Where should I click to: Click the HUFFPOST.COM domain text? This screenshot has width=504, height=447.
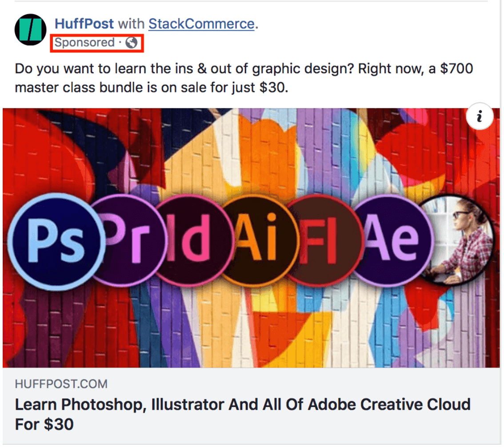[61, 384]
